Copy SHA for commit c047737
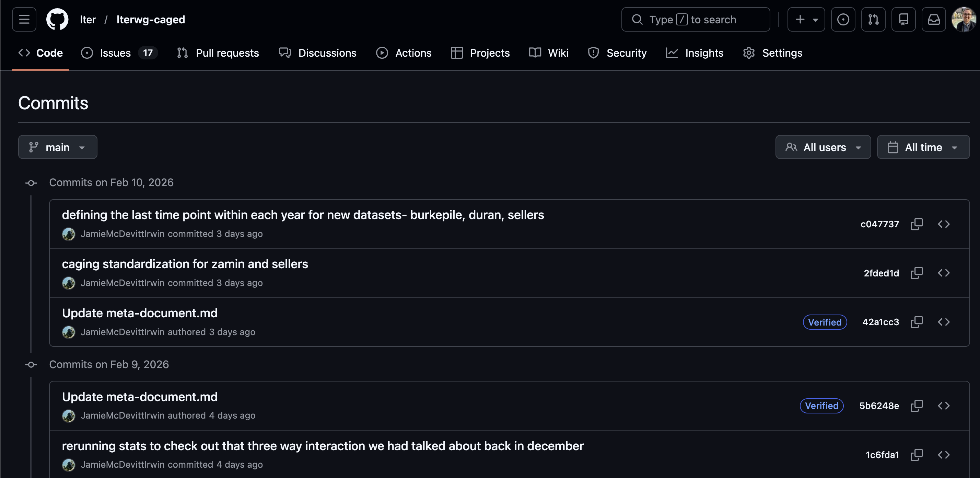The width and height of the screenshot is (980, 478). click(917, 224)
